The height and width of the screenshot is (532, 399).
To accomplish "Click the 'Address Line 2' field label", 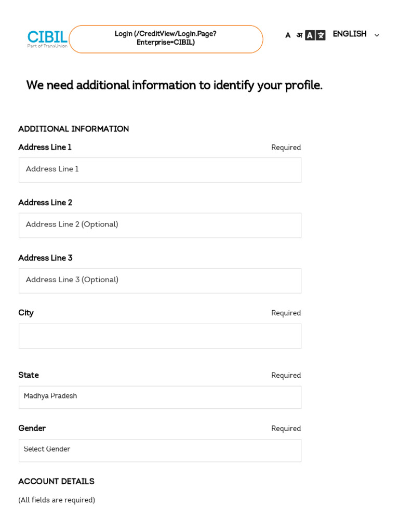I will (x=45, y=203).
